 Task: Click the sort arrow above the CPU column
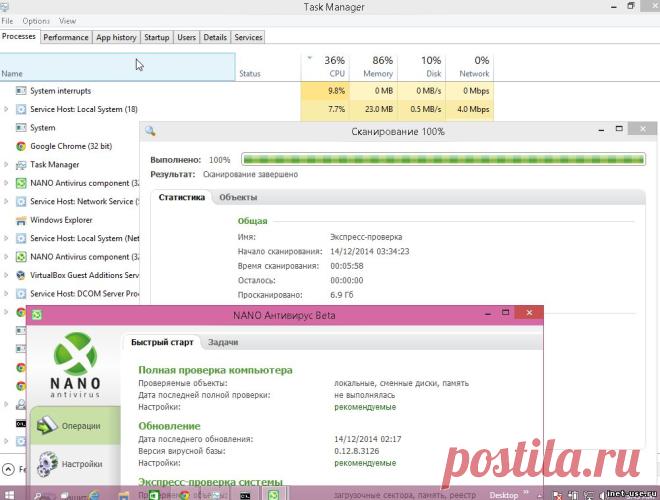click(x=310, y=58)
